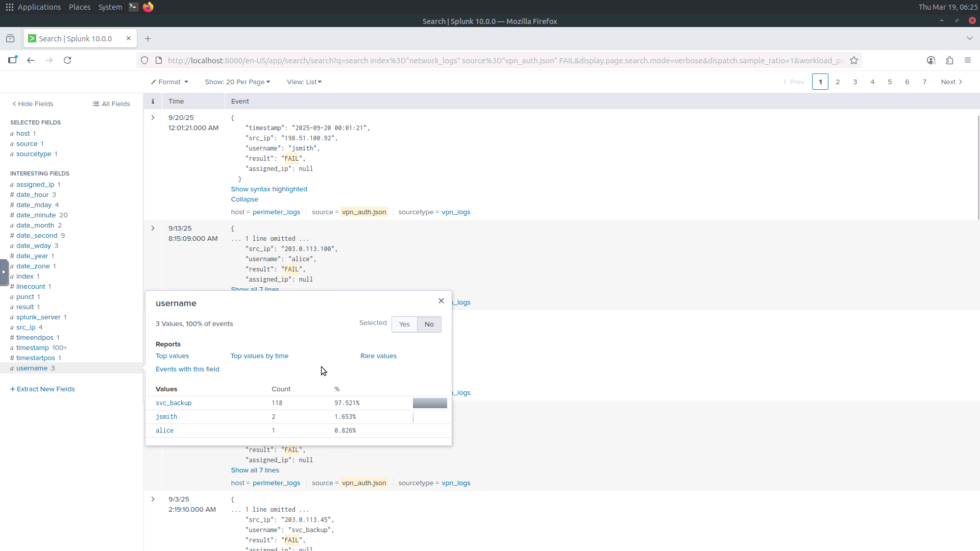Bookmark this page with star icon
Image resolution: width=980 pixels, height=551 pixels.
tap(854, 60)
